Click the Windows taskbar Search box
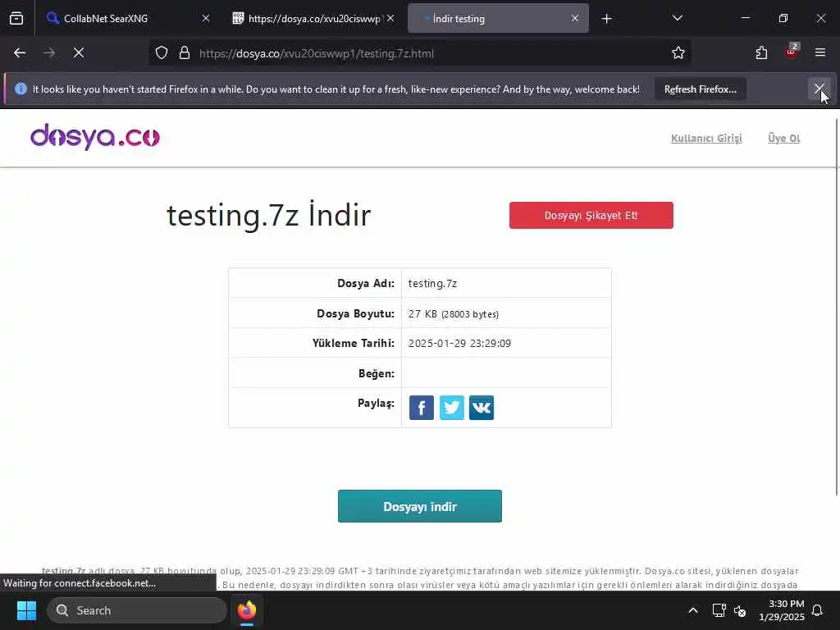Image resolution: width=840 pixels, height=630 pixels. point(137,610)
